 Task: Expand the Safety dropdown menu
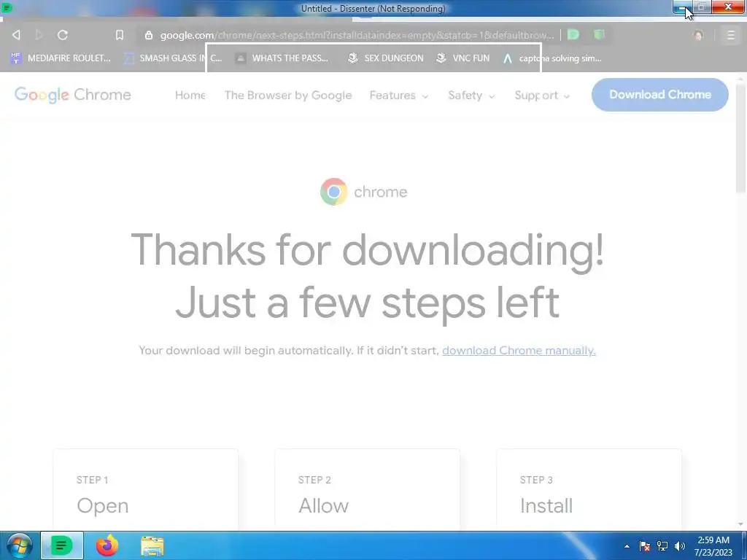click(x=471, y=96)
